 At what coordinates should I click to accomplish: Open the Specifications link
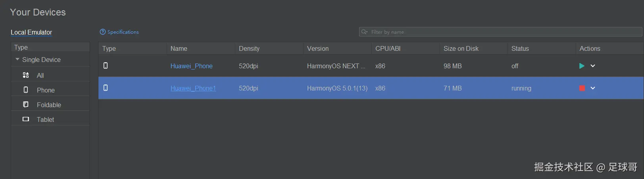(123, 32)
